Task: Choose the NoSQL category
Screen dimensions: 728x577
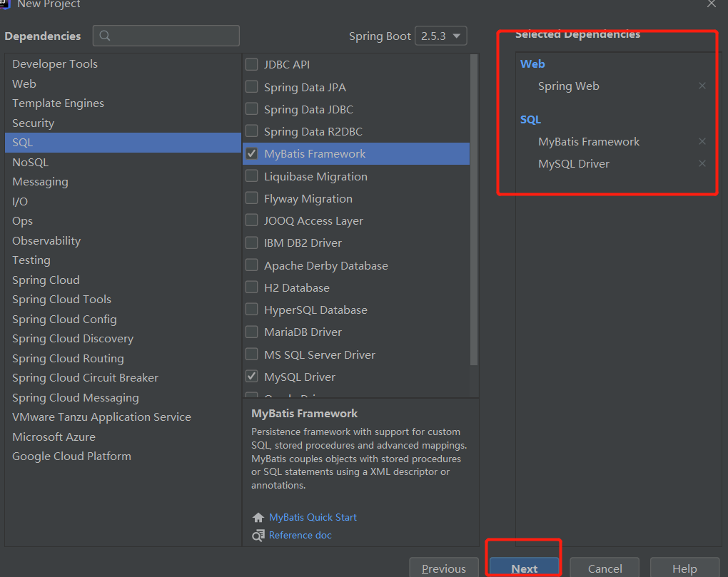Action: click(123, 163)
